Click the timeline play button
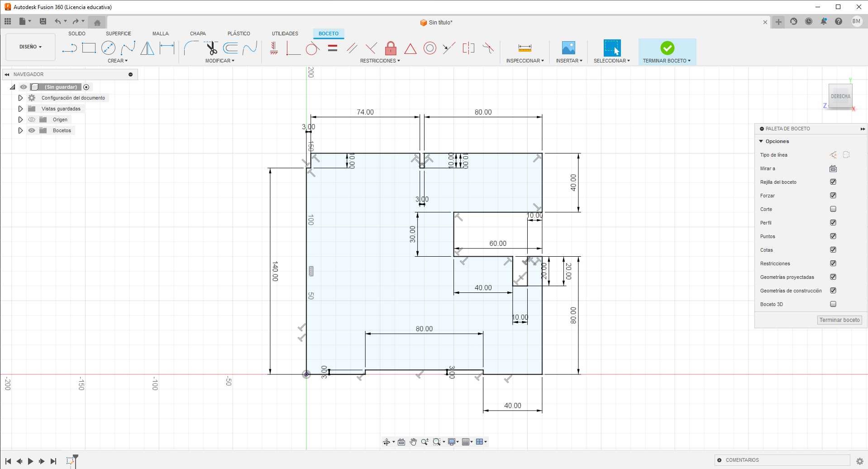The image size is (868, 469). coord(30,461)
